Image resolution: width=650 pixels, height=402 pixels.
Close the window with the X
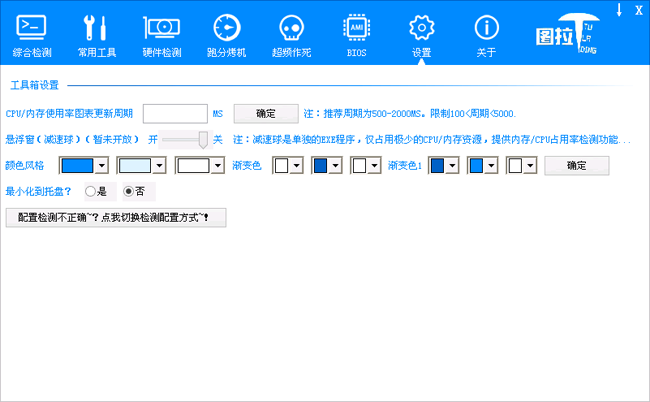coord(639,10)
